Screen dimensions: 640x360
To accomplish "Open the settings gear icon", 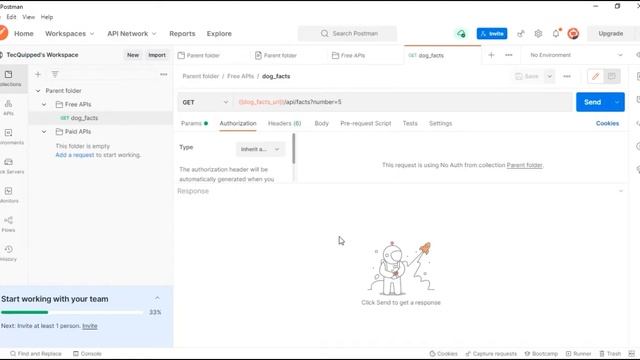I will coord(538,33).
